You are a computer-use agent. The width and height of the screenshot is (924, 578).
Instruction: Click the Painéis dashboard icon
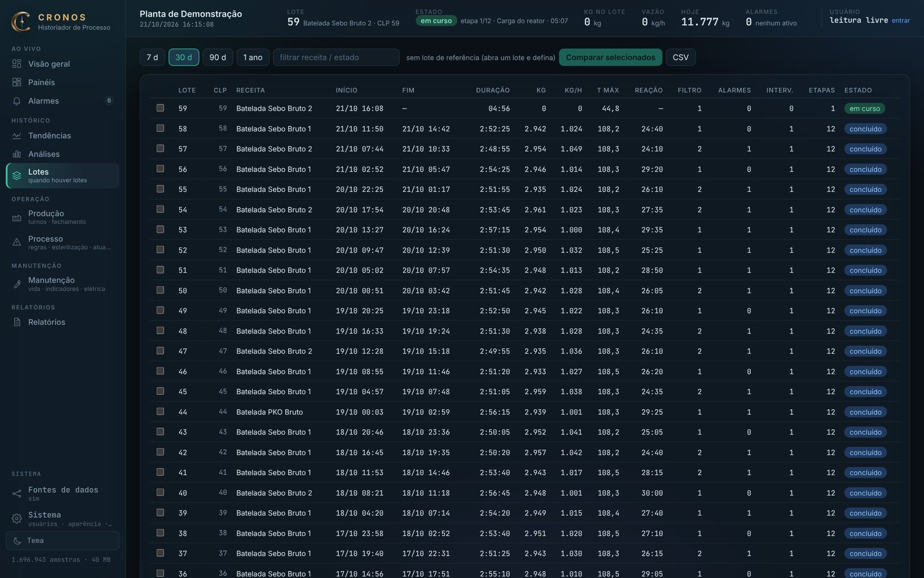click(17, 82)
